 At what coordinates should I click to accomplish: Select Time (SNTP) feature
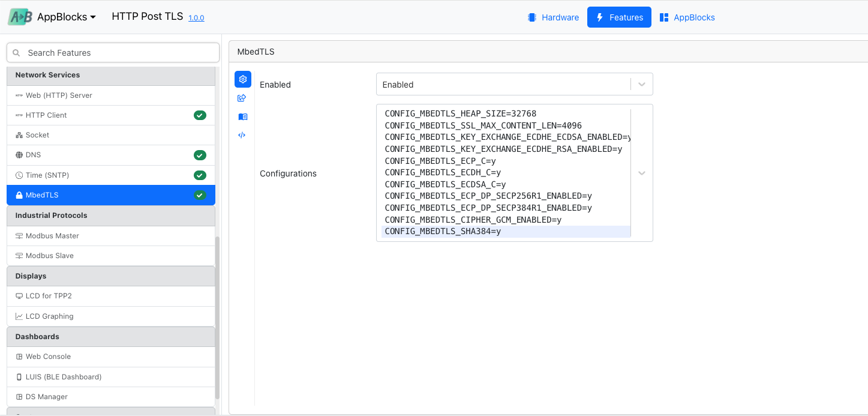pyautogui.click(x=111, y=175)
